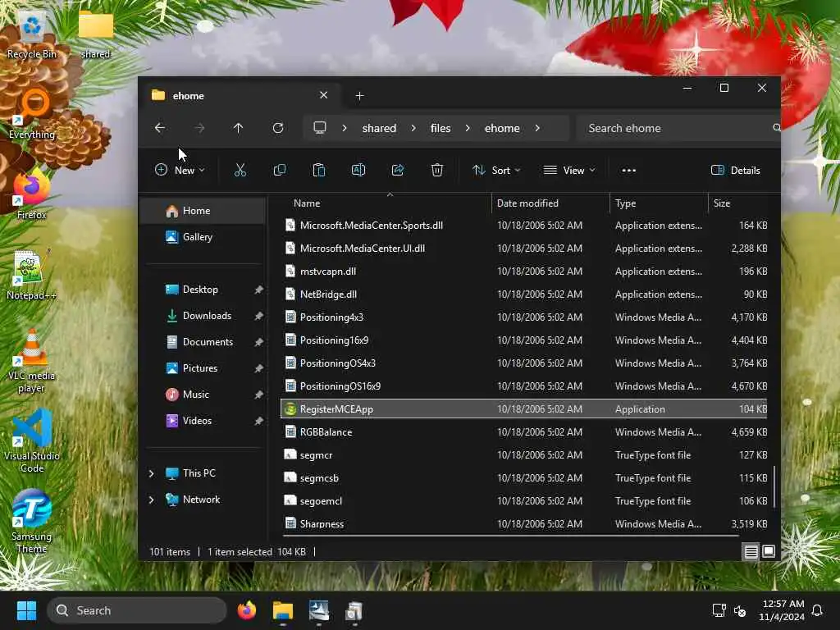Click Windows Start button on taskbar
Viewport: 840px width, 630px height.
(x=26, y=610)
